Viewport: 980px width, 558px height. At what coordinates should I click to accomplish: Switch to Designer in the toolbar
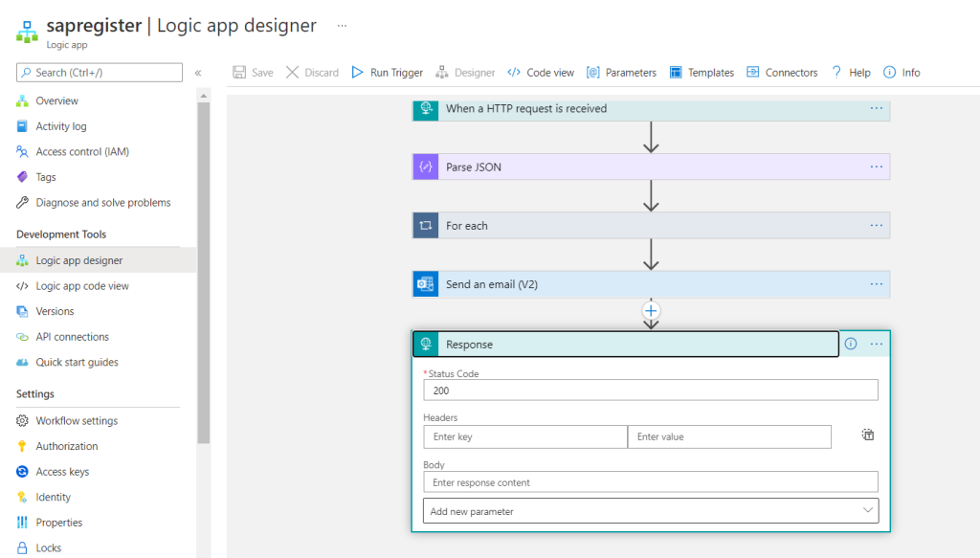pyautogui.click(x=466, y=73)
